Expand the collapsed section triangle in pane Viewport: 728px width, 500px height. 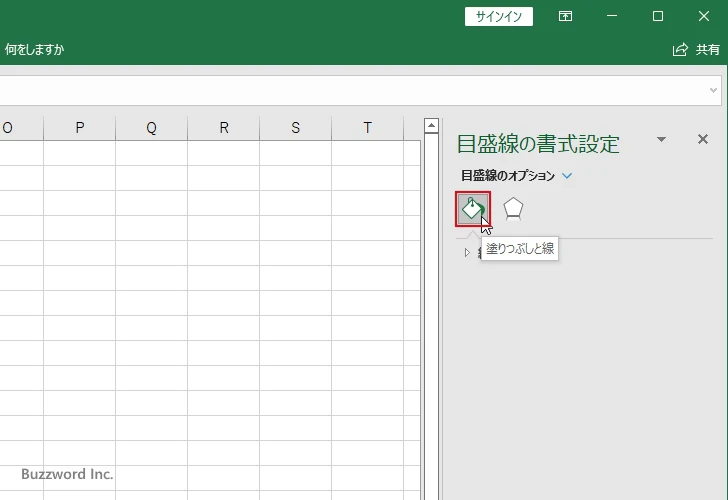pos(467,253)
